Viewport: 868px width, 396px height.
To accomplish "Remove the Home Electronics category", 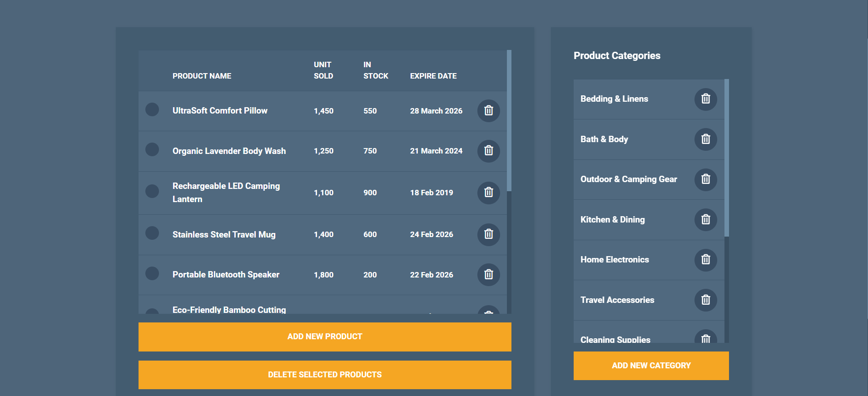I will click(705, 260).
